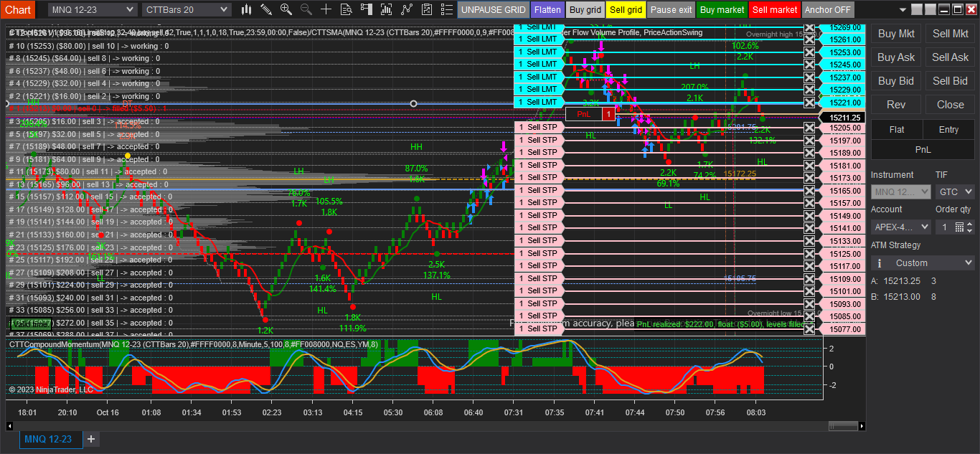Image resolution: width=980 pixels, height=454 pixels.
Task: Open the GTC time-in-force dropdown
Action: coord(955,191)
